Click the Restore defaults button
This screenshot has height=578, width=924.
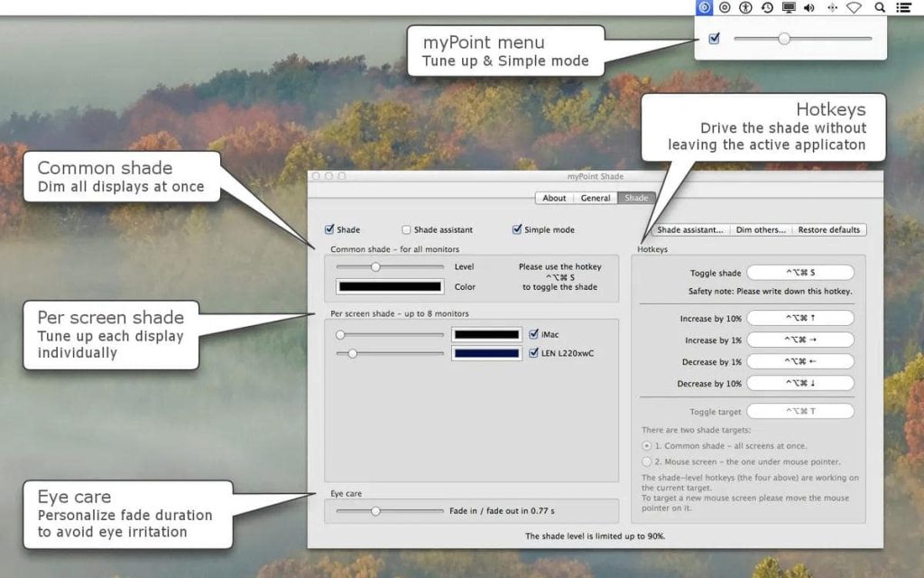point(828,230)
